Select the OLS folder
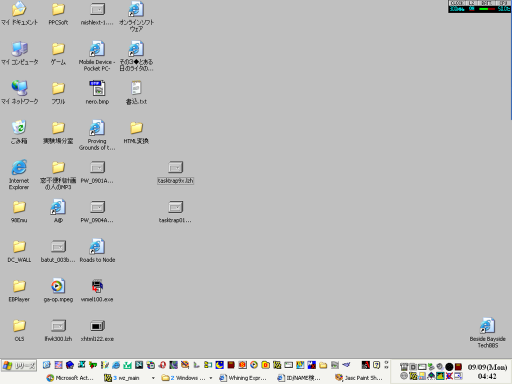512x384 pixels. [x=19, y=330]
